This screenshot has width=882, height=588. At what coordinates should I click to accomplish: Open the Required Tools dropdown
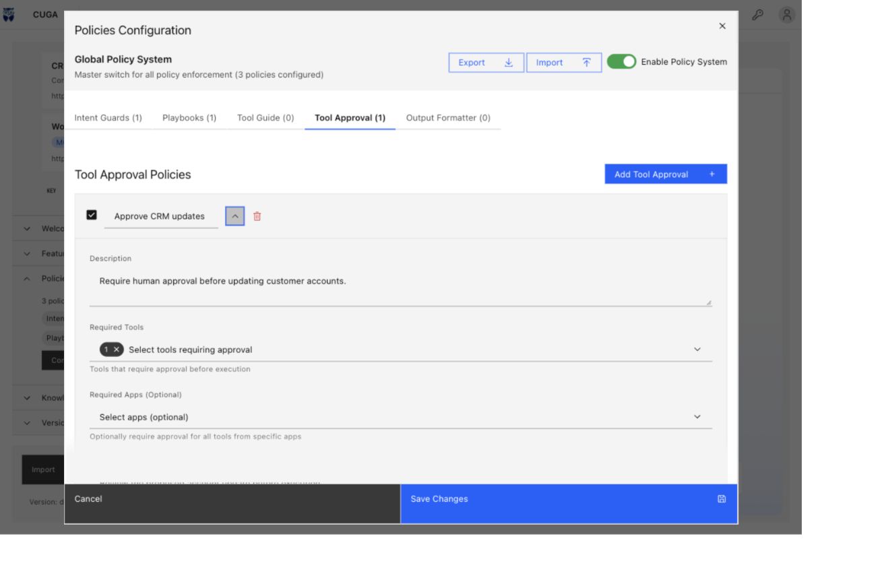coord(401,350)
